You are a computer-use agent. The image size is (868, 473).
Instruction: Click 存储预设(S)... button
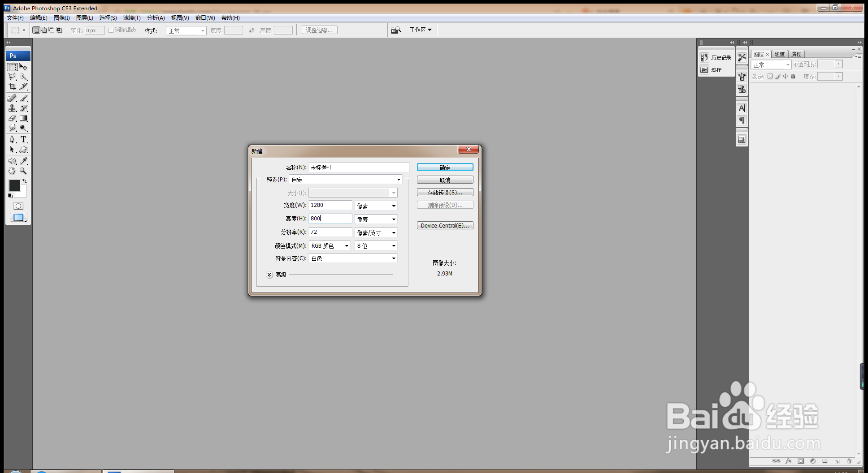[x=445, y=192]
